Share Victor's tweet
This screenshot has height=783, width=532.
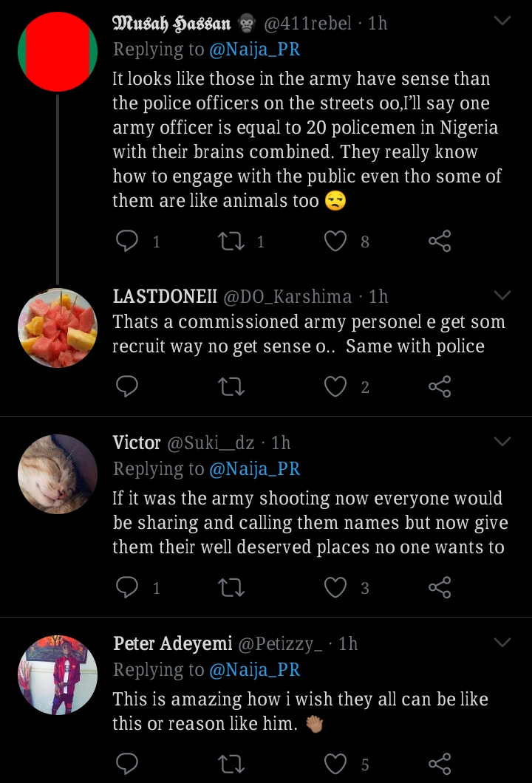point(440,588)
